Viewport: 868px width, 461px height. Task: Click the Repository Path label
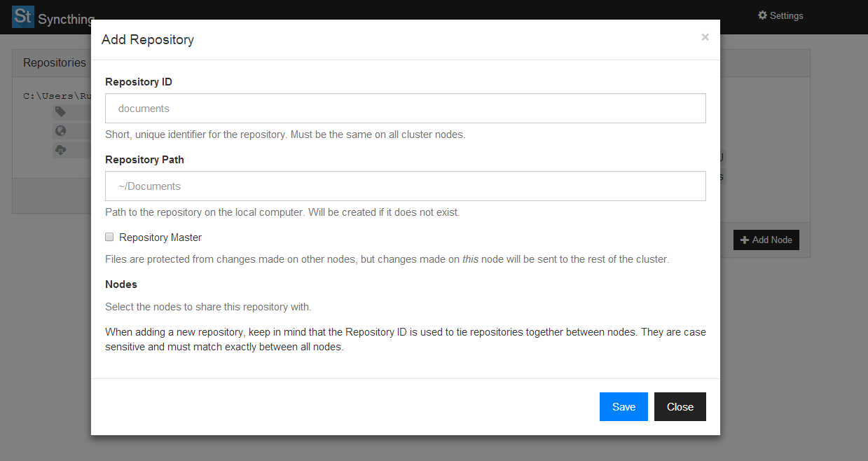point(144,160)
